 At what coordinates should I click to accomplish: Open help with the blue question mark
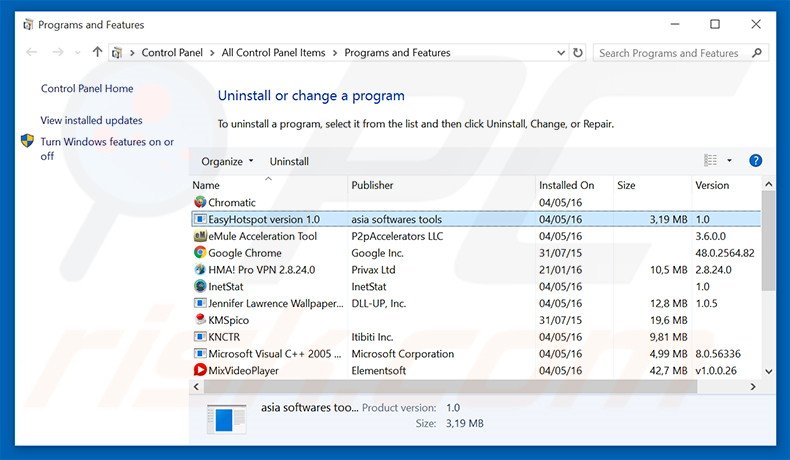(x=755, y=161)
